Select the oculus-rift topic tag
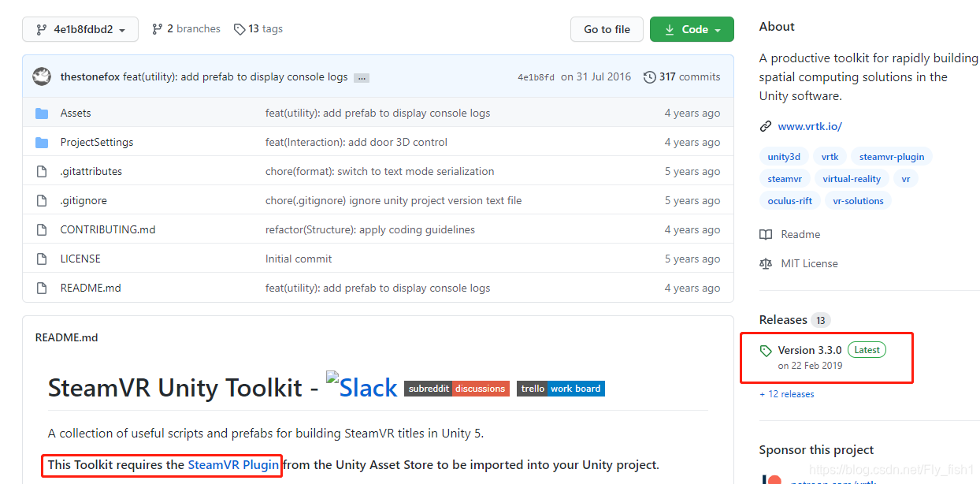The height and width of the screenshot is (484, 980). 790,201
